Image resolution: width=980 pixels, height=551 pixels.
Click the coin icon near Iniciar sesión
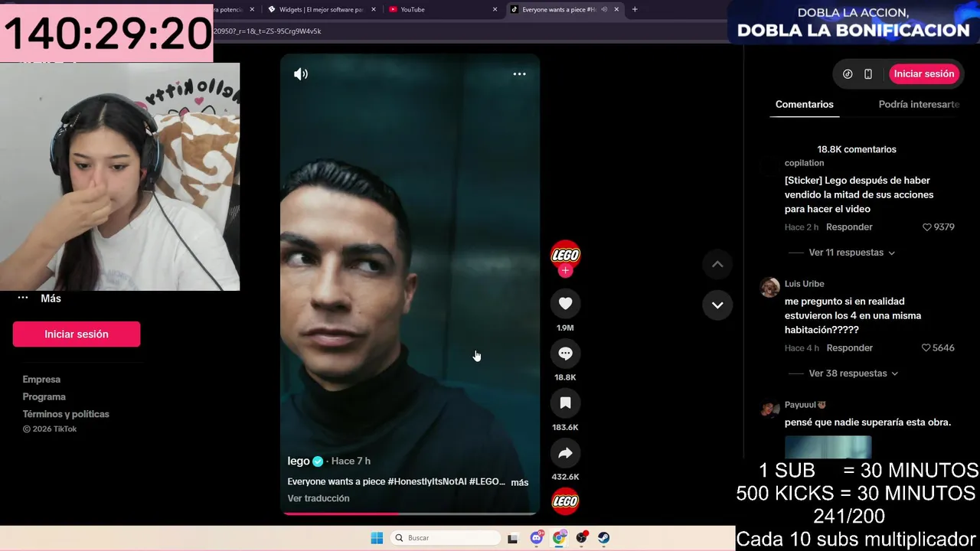(848, 74)
